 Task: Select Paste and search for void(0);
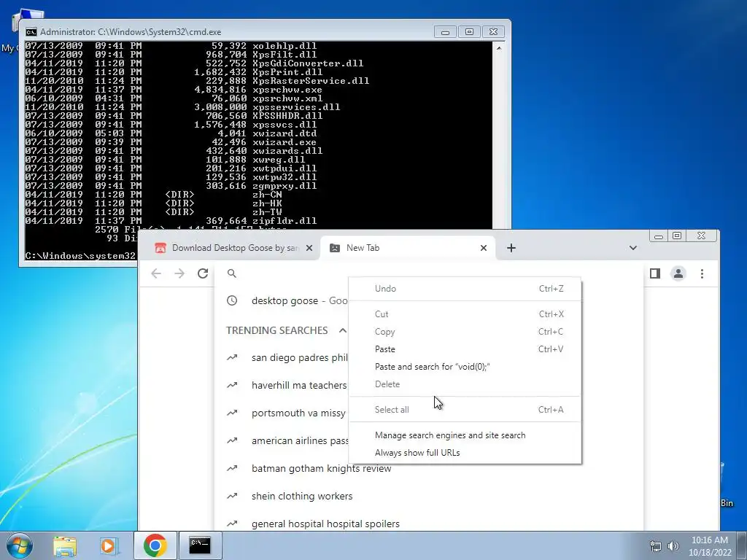point(465,367)
